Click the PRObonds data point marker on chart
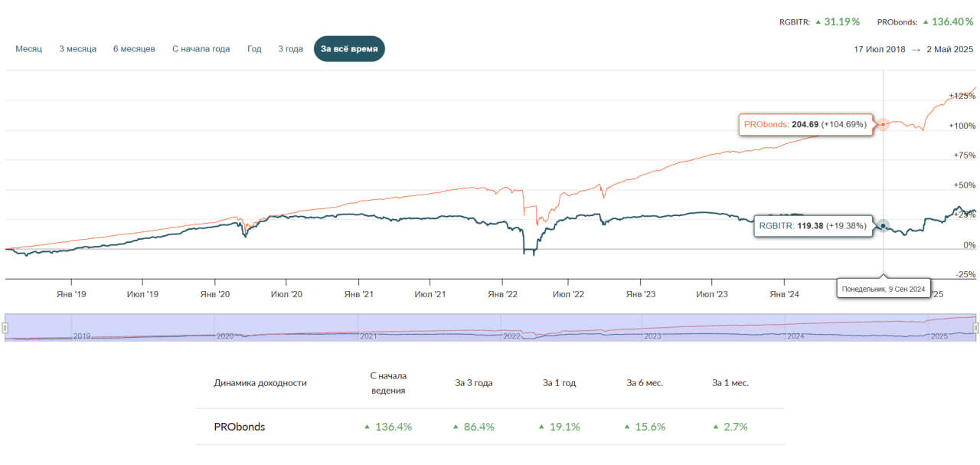This screenshot has width=980, height=465. coord(883,124)
